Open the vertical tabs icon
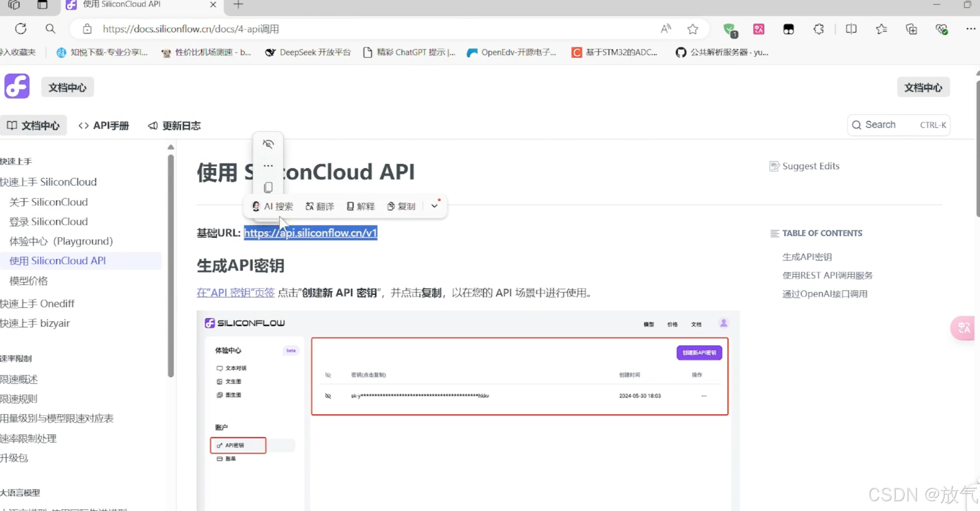 pyautogui.click(x=42, y=4)
